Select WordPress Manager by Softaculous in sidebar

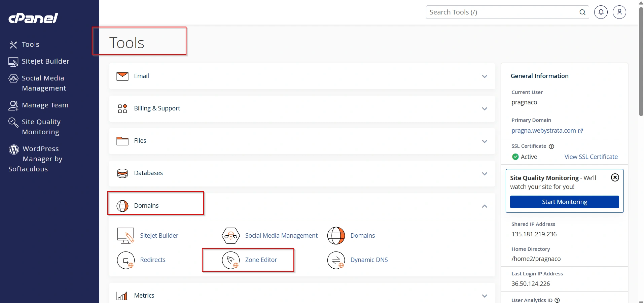click(x=35, y=159)
